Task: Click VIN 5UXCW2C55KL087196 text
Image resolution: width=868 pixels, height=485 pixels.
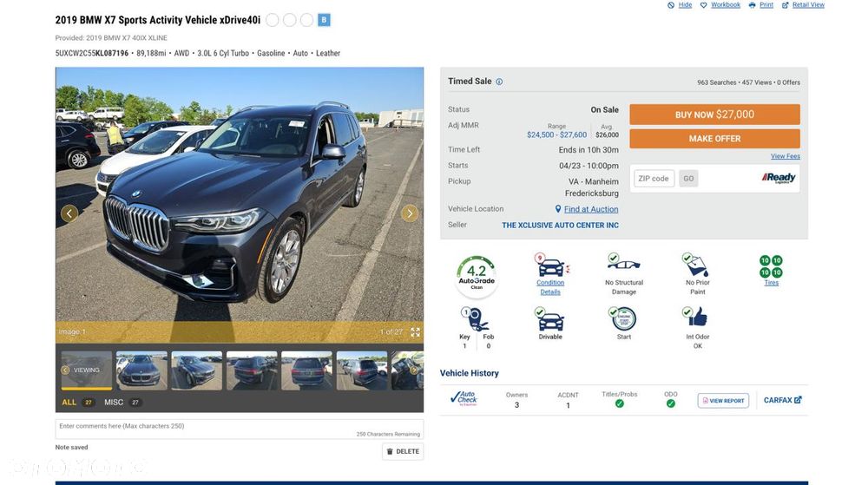Action: (x=91, y=53)
